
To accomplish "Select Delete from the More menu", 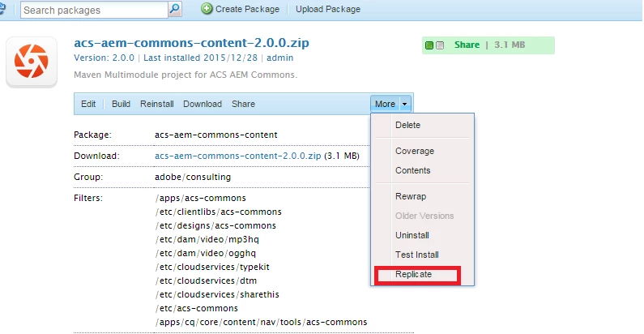I will point(407,125).
